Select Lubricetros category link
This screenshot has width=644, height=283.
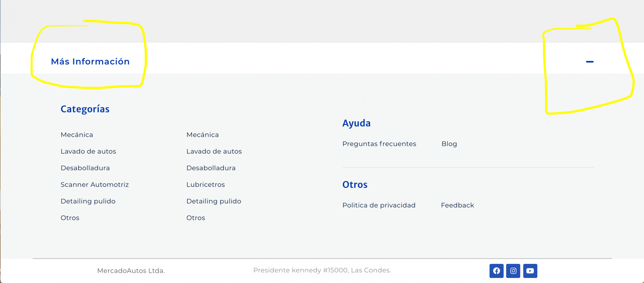coord(206,184)
